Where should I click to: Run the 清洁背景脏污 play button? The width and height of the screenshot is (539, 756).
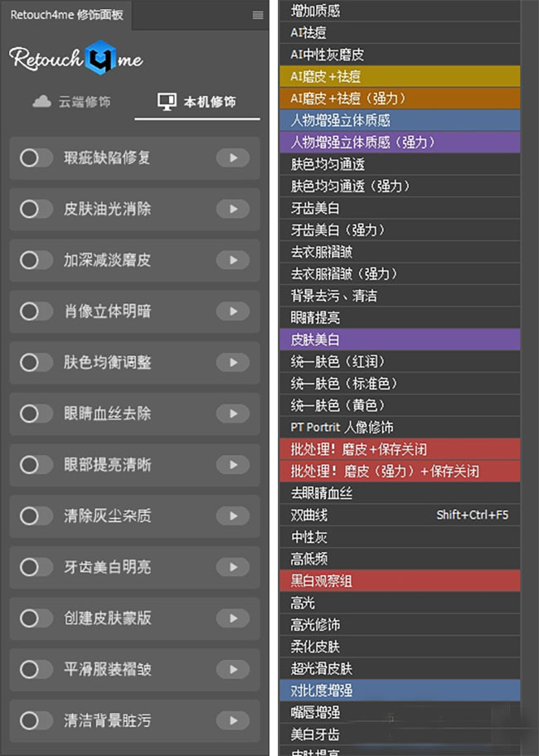click(233, 720)
